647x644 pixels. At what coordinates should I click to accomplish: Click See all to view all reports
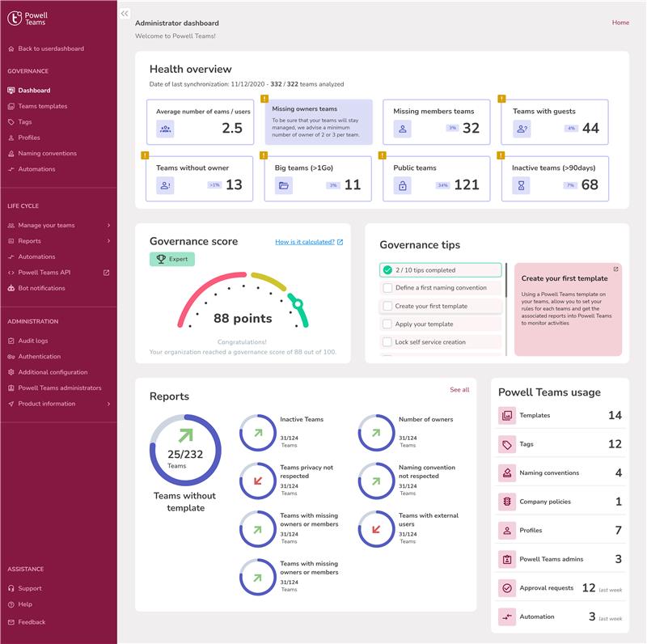point(460,389)
